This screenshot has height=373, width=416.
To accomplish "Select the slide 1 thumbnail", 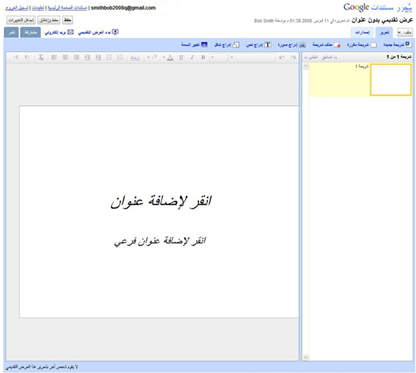I will pyautogui.click(x=391, y=80).
